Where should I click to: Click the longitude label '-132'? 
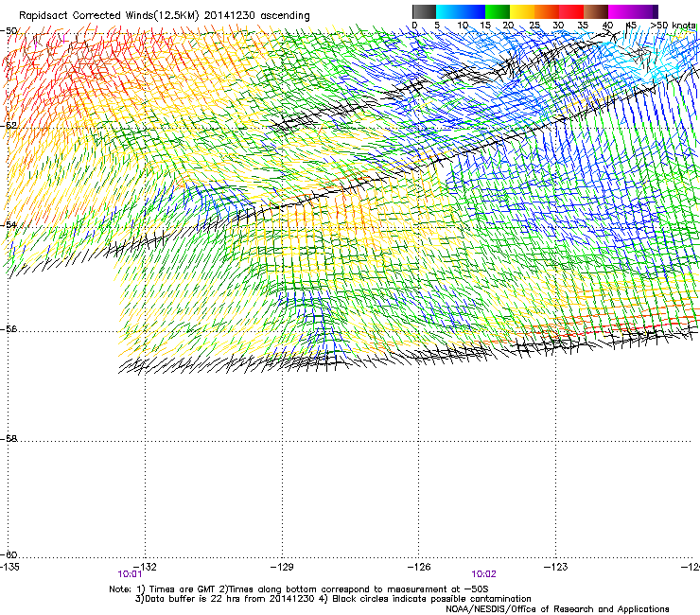point(145,567)
